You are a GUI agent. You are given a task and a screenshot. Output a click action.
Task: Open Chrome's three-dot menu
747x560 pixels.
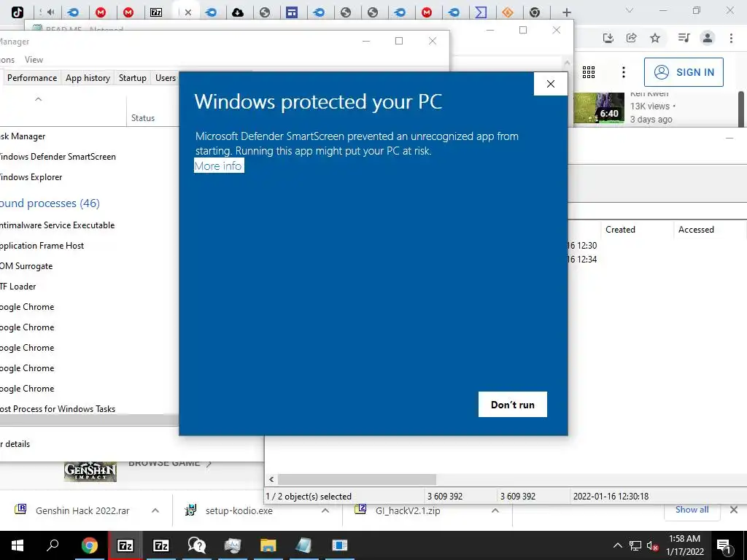(731, 38)
